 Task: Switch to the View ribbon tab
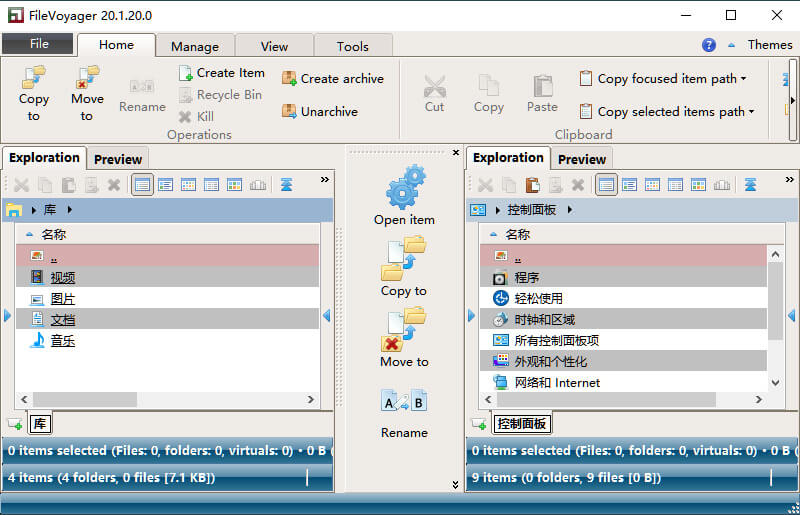coord(274,46)
